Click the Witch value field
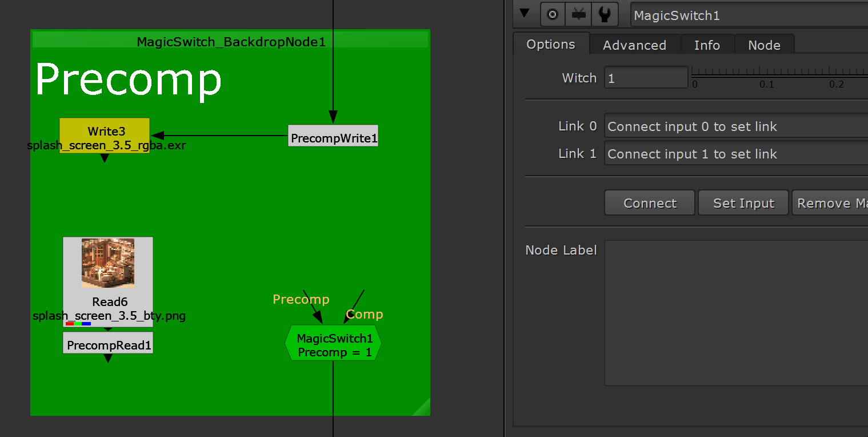The width and height of the screenshot is (868, 437). coord(646,78)
